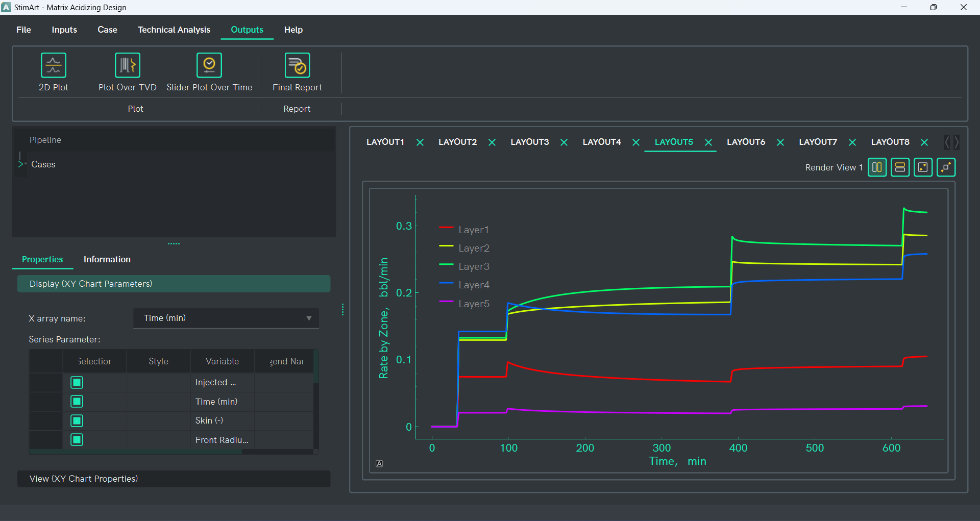Expand View (XY Chart Properties) section
980x521 pixels.
pos(174,479)
